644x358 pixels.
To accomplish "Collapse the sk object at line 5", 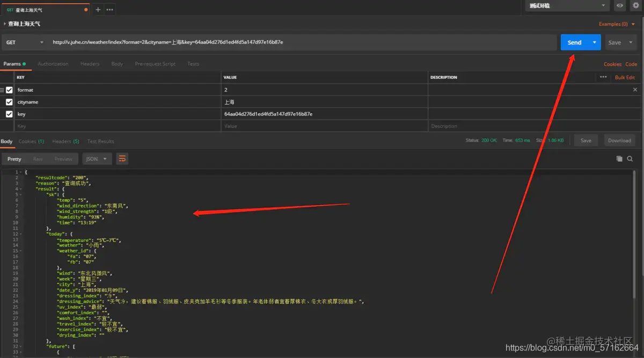I will click(21, 194).
